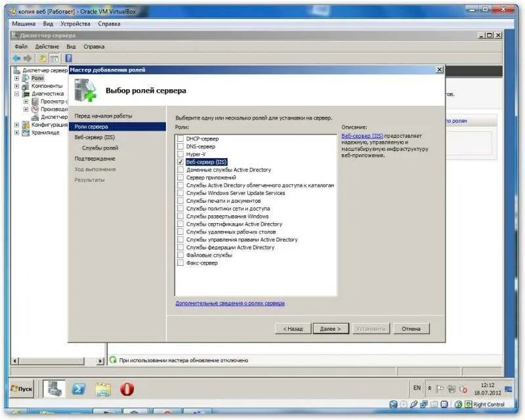This screenshot has height=420, width=525.
Task: Check the Файловые службы checkbox
Action: coord(180,255)
